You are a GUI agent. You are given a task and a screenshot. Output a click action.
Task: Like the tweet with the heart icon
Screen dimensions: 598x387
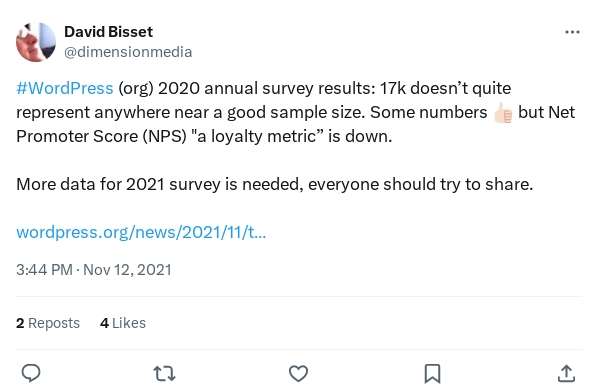[x=298, y=374]
